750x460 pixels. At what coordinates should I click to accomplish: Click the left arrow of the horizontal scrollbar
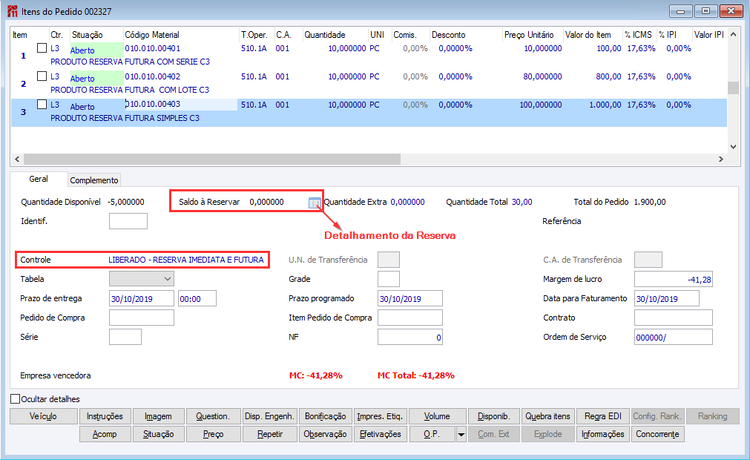pyautogui.click(x=17, y=159)
